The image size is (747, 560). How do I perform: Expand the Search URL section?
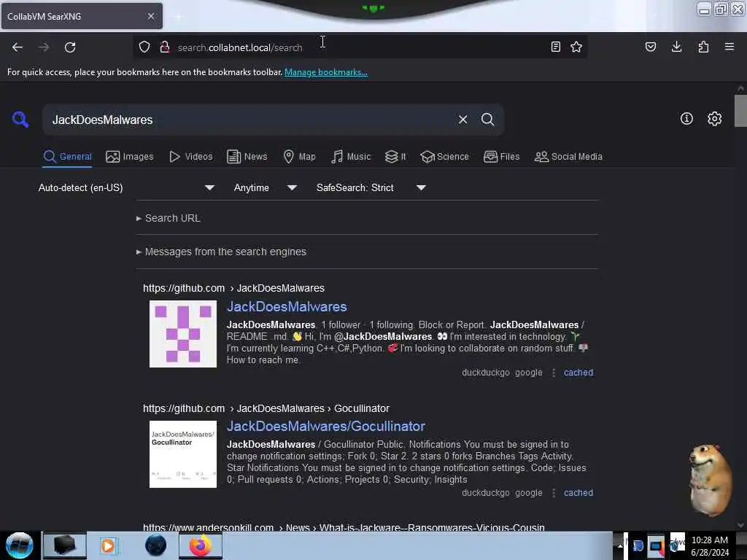click(x=169, y=218)
